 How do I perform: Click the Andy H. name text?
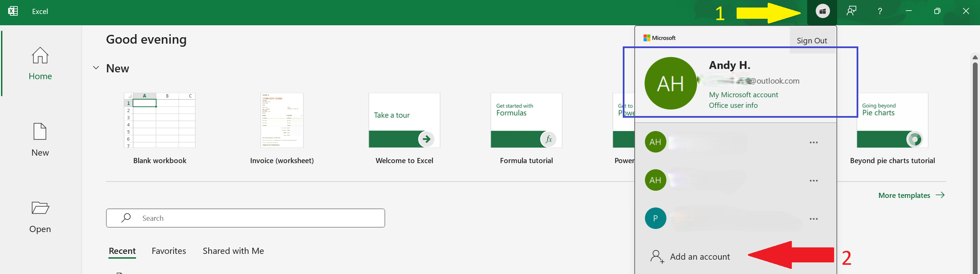coord(729,65)
